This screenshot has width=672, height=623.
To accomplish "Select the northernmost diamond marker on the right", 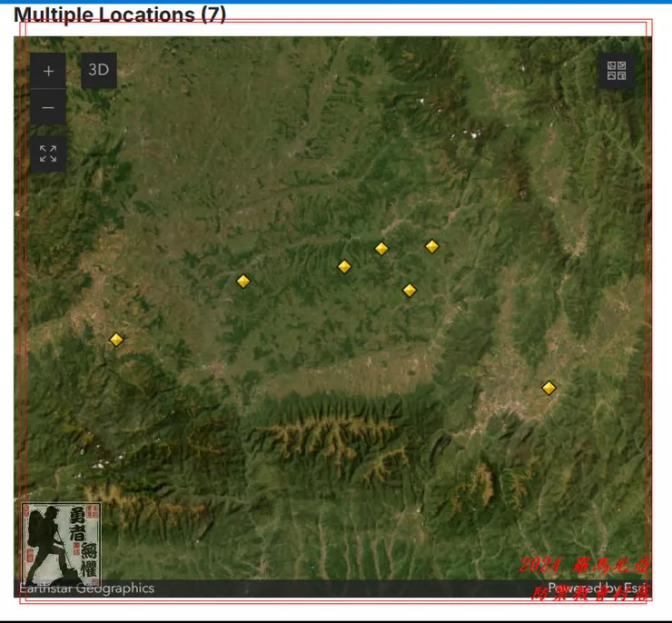I will tap(432, 246).
